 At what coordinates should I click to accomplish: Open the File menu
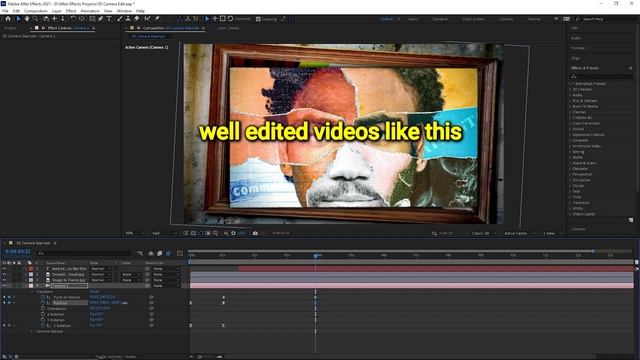coord(5,11)
